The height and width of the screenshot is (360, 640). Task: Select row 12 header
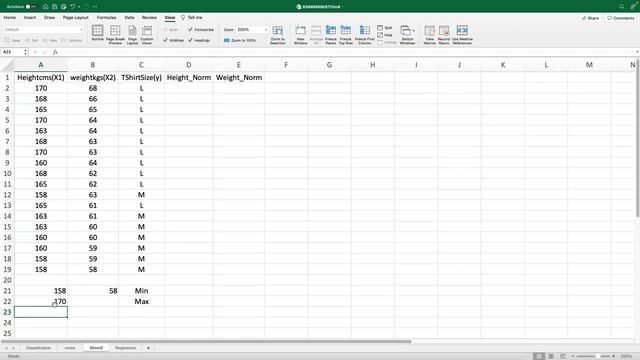tap(7, 195)
